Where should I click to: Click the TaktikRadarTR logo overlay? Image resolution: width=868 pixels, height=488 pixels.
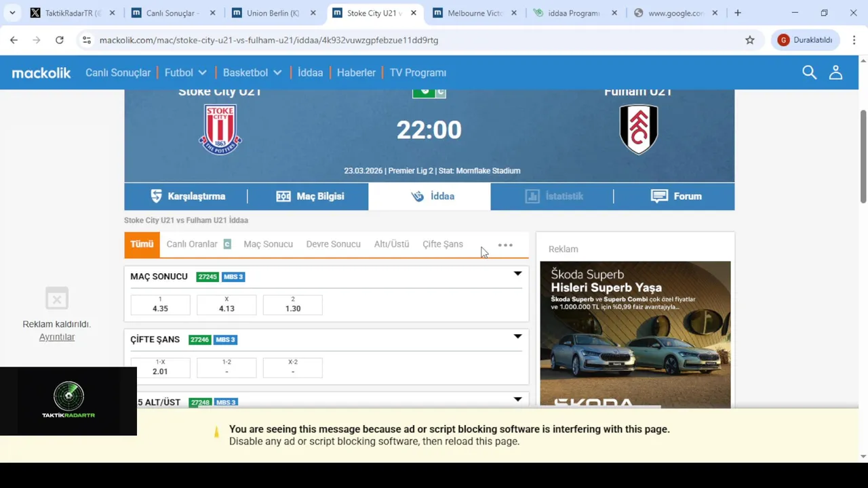(68, 401)
